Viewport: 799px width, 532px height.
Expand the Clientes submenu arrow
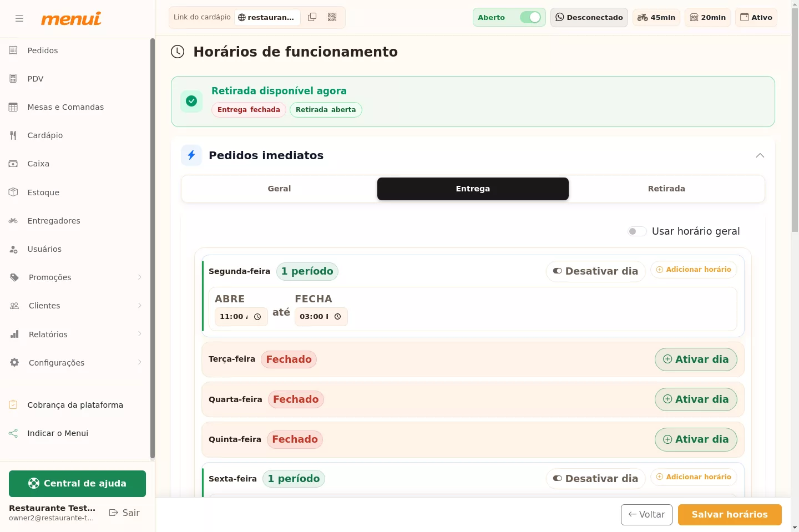click(140, 306)
